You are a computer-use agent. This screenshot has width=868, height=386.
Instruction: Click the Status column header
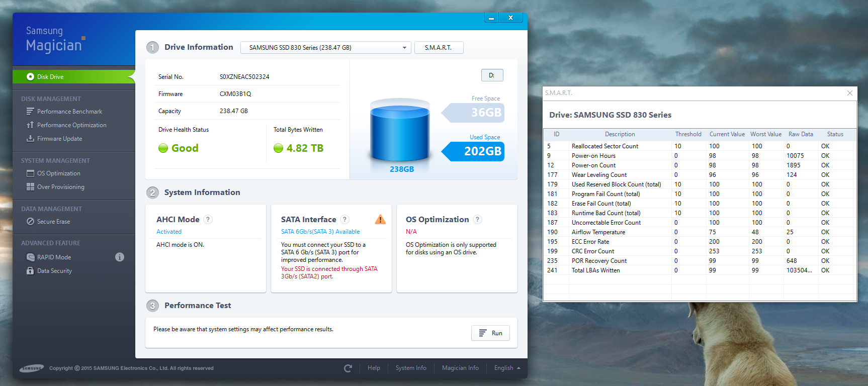(x=835, y=134)
